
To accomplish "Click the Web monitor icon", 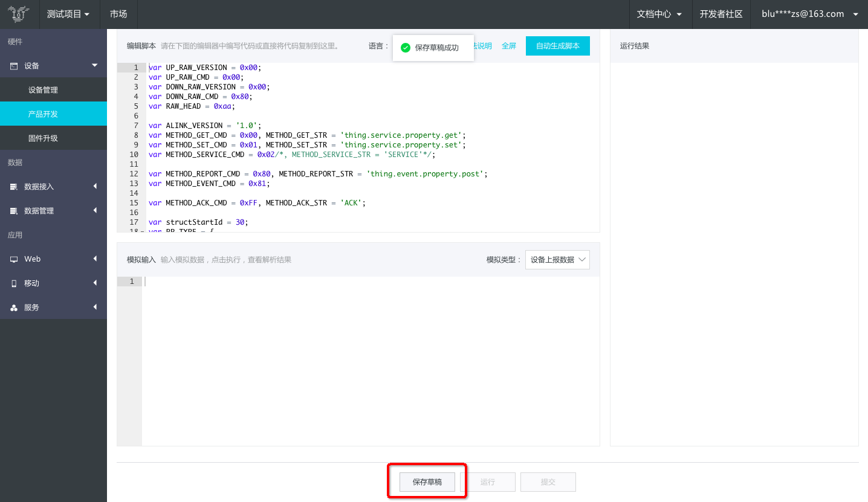I will click(x=14, y=259).
